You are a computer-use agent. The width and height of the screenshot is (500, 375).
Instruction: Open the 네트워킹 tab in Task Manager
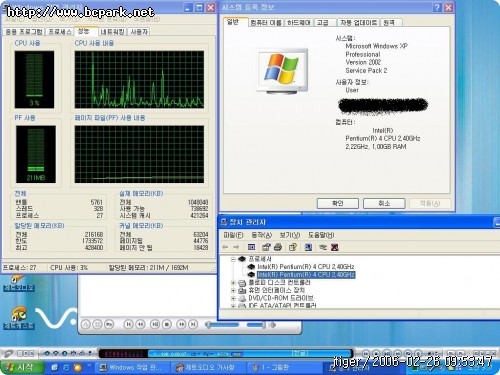pos(112,32)
